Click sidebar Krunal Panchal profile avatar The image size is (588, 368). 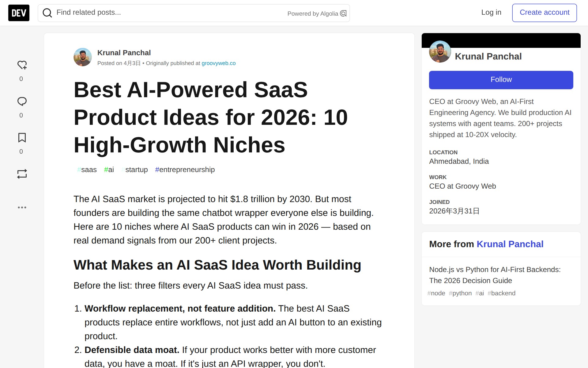click(x=440, y=52)
